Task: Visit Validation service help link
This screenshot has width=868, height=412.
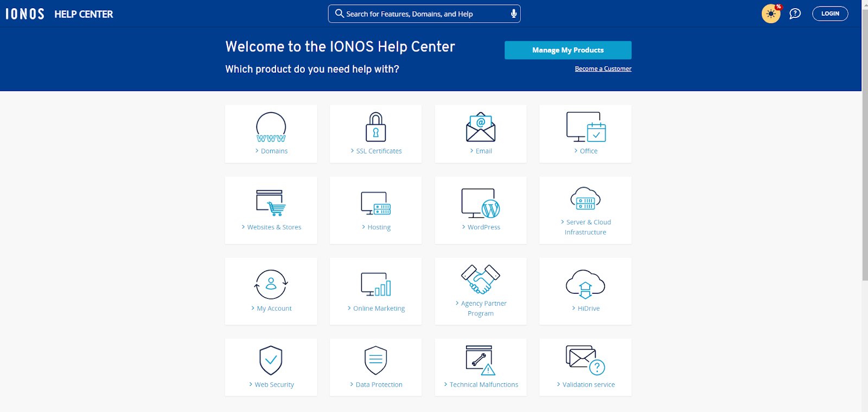Action: 586,385
